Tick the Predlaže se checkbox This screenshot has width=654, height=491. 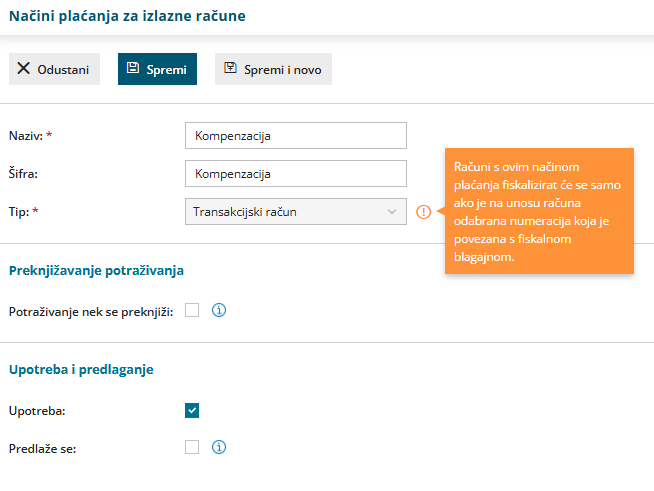[192, 447]
